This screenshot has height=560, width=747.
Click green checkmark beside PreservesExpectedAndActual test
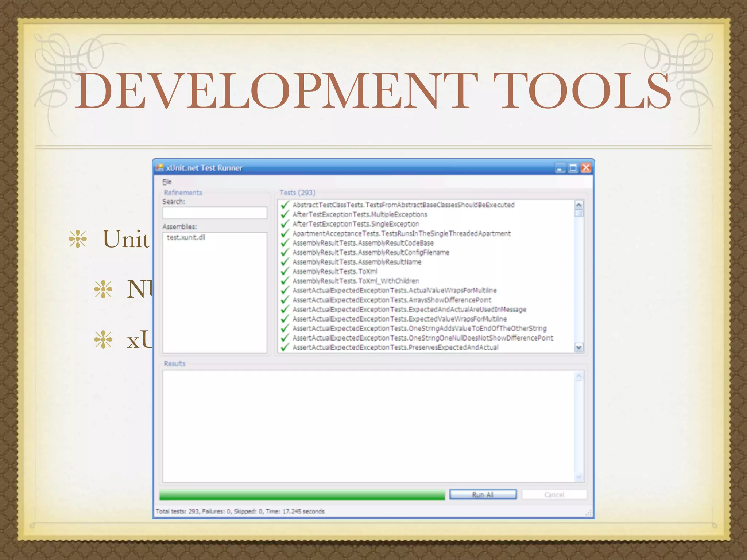[x=285, y=347]
